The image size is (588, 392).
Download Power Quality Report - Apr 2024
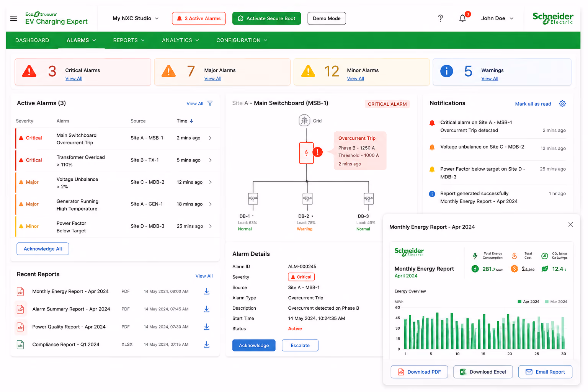point(206,327)
